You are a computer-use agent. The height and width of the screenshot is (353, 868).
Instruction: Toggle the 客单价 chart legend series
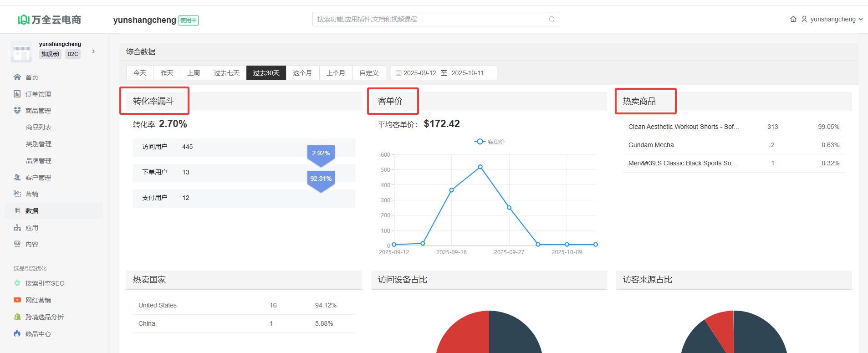point(490,142)
